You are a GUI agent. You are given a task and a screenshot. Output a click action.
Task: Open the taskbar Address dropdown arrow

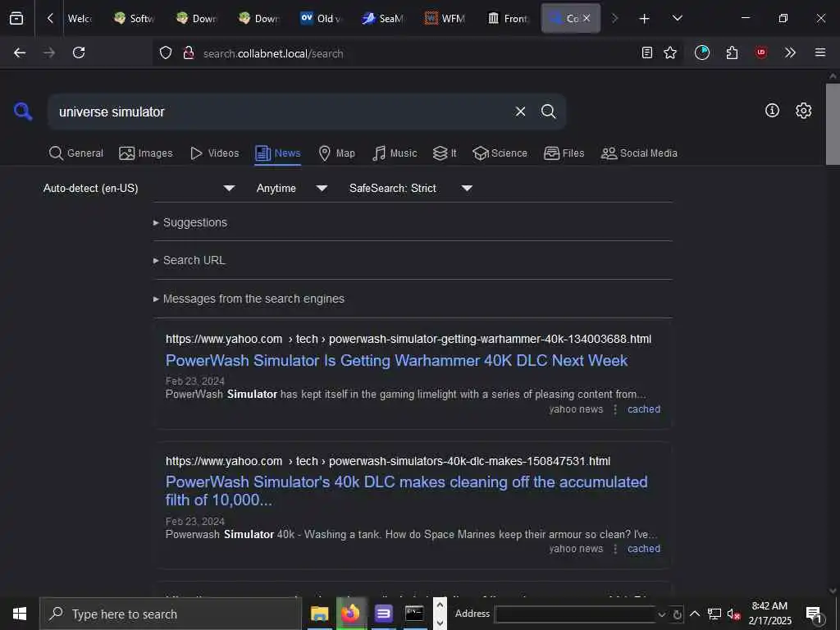click(x=662, y=614)
